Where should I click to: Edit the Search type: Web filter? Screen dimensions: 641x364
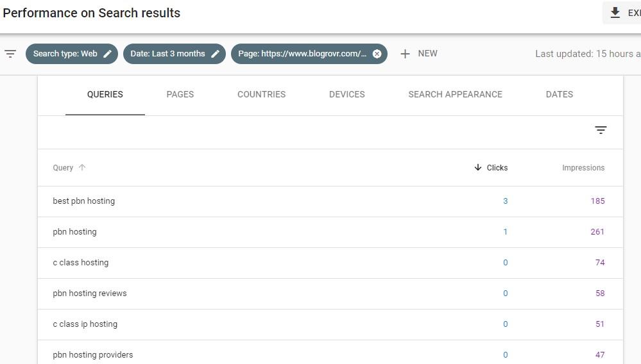65,54
